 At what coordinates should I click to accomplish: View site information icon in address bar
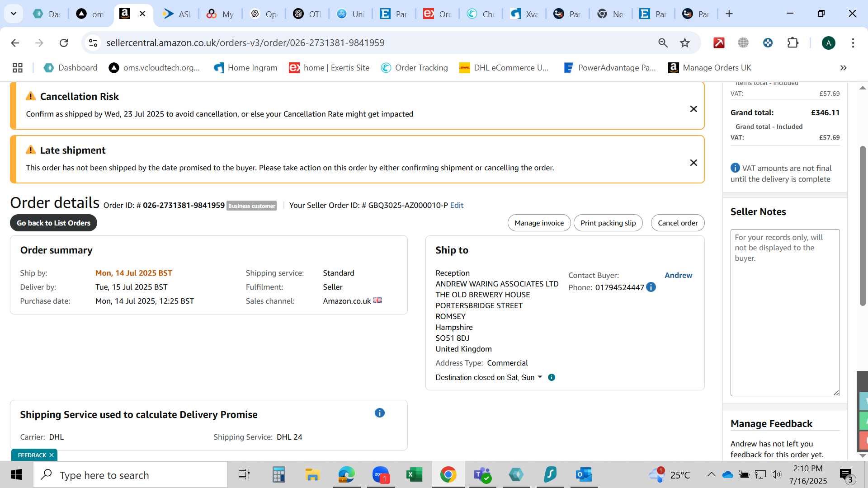tap(93, 43)
